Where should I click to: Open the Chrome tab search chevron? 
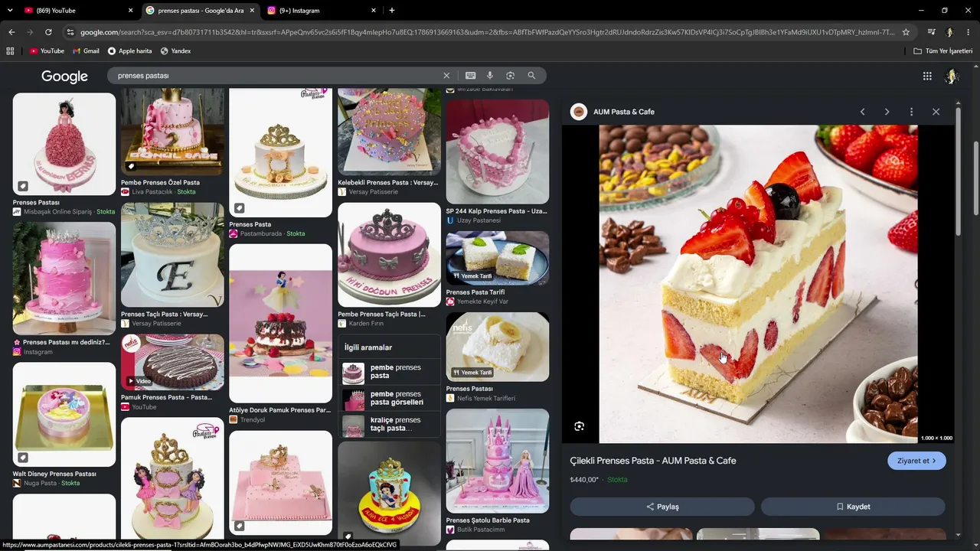[x=10, y=10]
